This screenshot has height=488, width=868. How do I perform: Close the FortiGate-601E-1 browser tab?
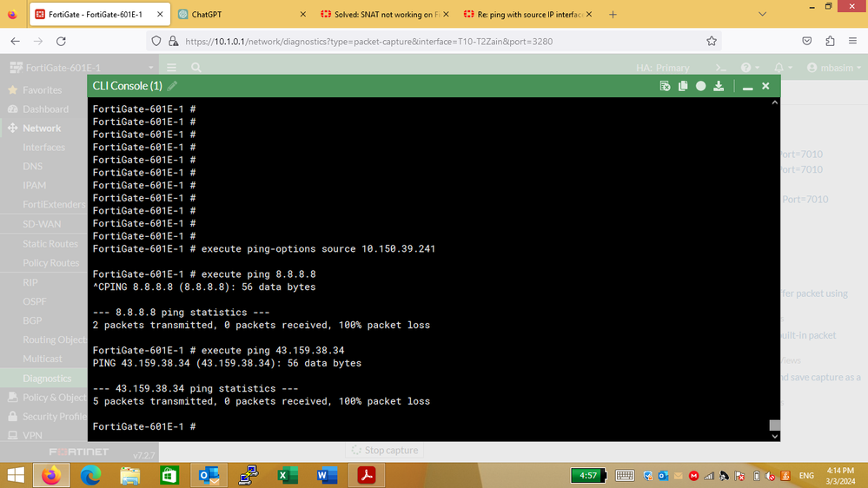click(x=160, y=15)
